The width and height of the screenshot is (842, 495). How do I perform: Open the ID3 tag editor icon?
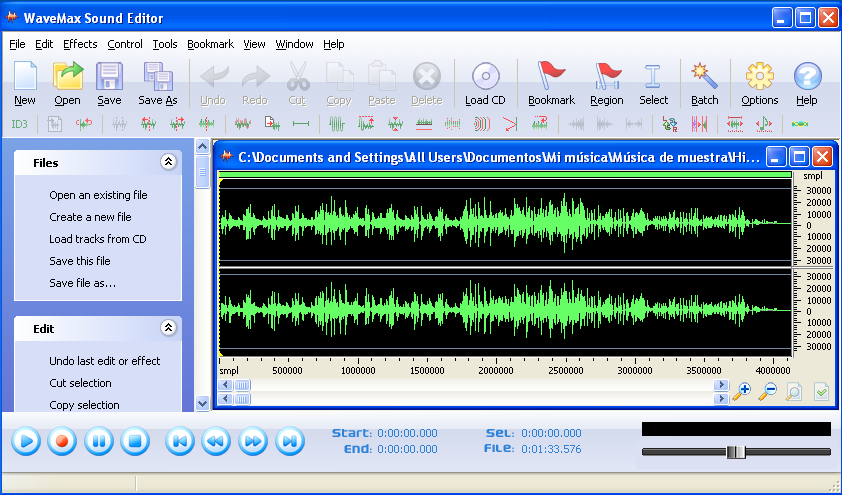(x=19, y=125)
